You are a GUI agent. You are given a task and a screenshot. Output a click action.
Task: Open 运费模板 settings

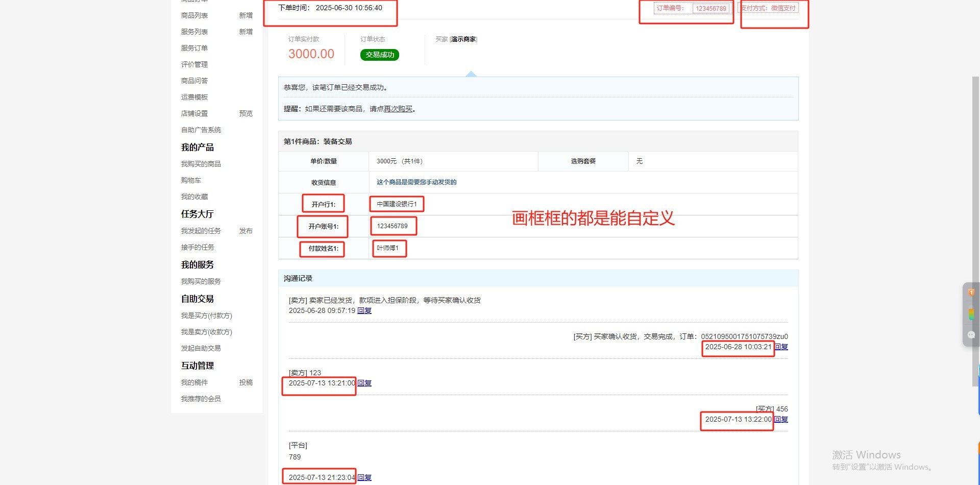point(194,97)
